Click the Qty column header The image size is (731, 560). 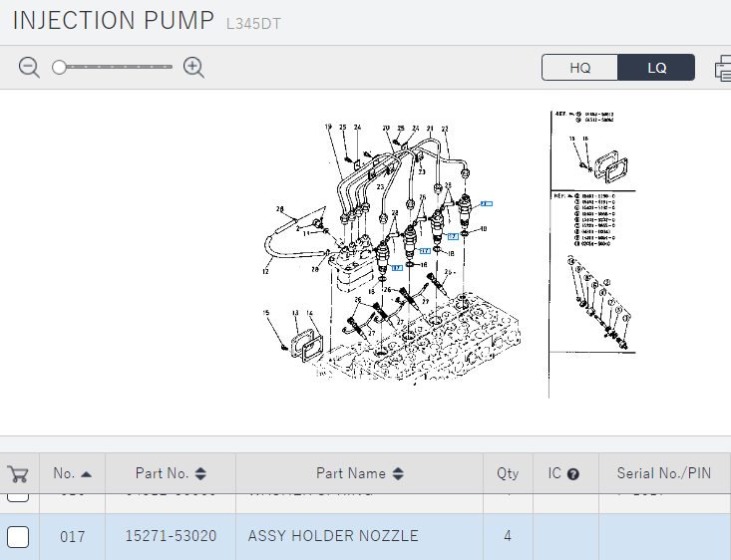pos(508,474)
